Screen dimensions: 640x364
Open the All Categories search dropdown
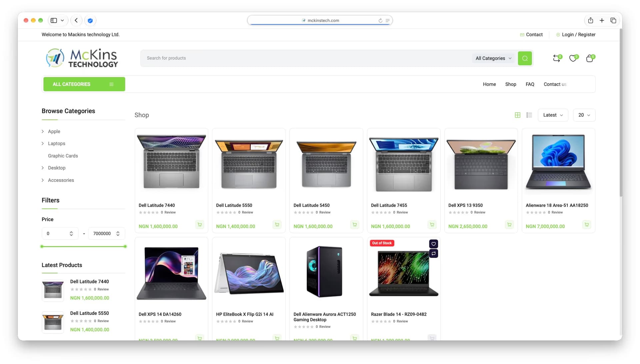[x=493, y=58]
